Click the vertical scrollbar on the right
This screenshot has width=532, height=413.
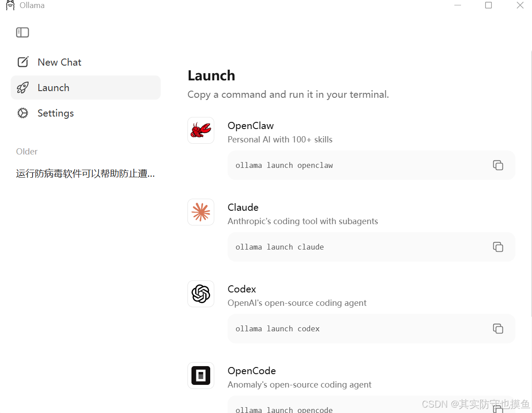pyautogui.click(x=531, y=183)
